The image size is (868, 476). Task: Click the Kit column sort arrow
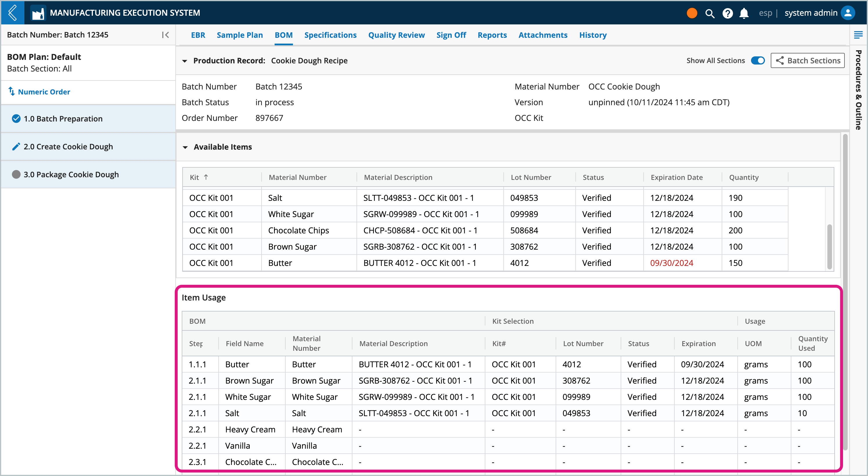(x=206, y=177)
